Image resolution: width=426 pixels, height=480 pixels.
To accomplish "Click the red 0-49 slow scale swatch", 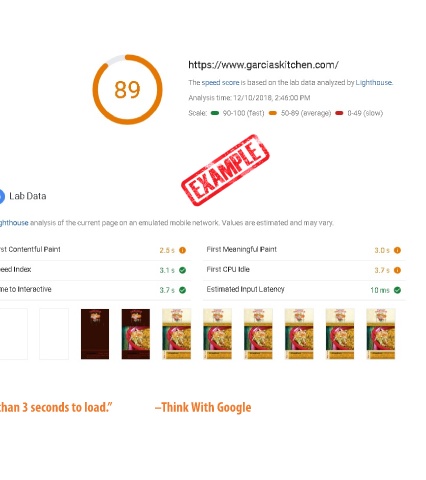I will [339, 113].
